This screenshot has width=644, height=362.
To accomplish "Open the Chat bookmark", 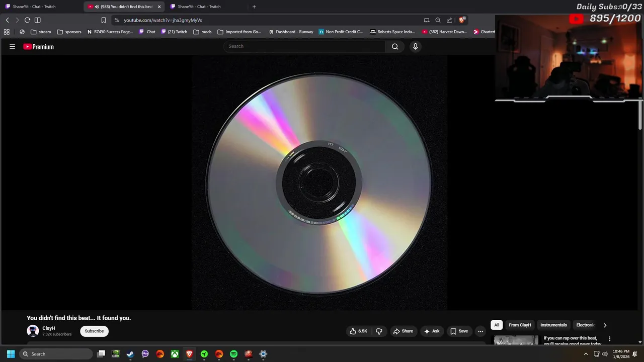I will coord(147,32).
